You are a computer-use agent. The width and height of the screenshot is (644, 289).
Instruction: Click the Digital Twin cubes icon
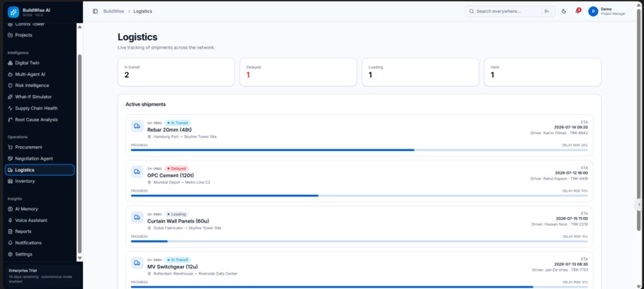10,63
